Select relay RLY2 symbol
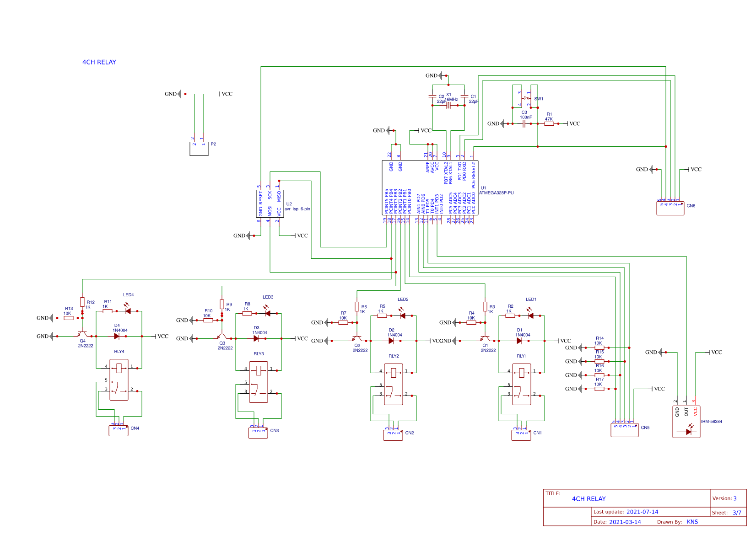The image size is (756, 535). coord(394,384)
